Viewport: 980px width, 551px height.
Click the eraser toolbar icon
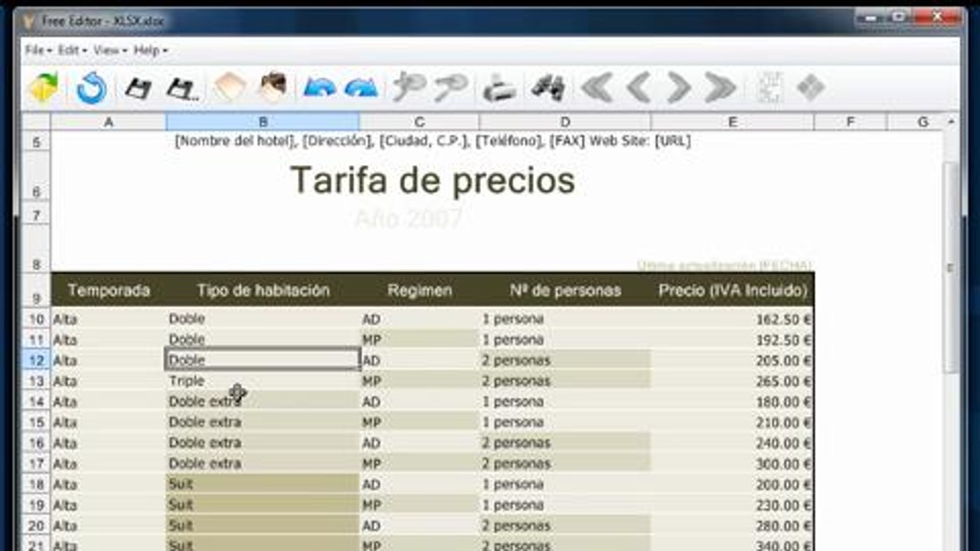tap(229, 88)
